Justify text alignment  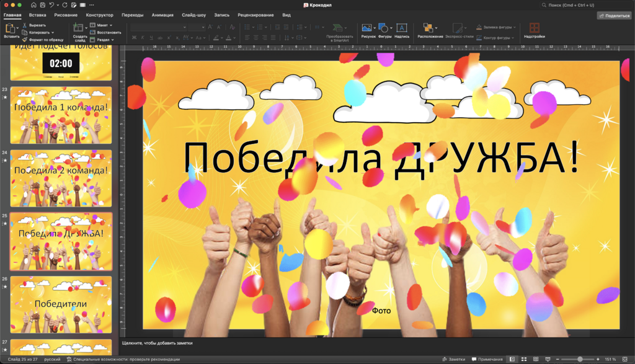click(x=273, y=38)
